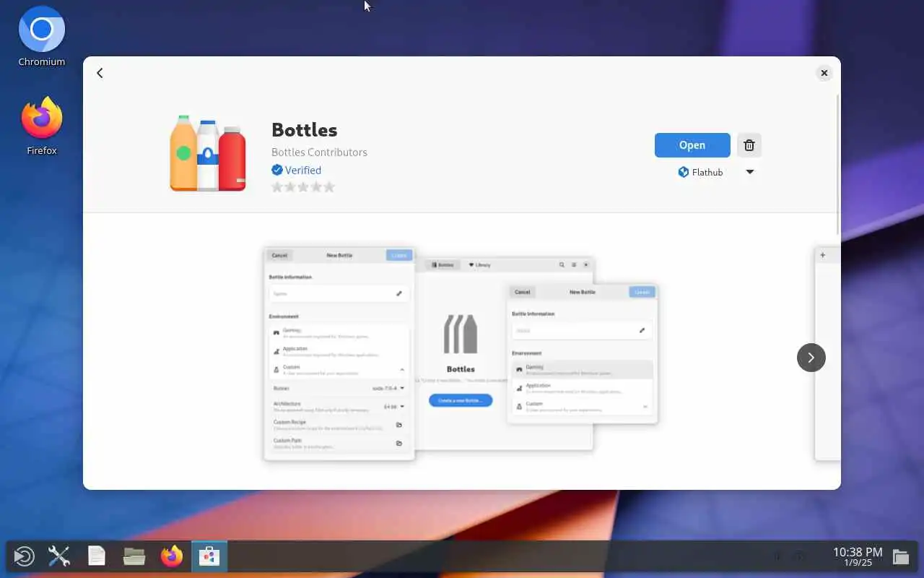Open system settings tools in taskbar
The height and width of the screenshot is (578, 924).
pyautogui.click(x=59, y=556)
